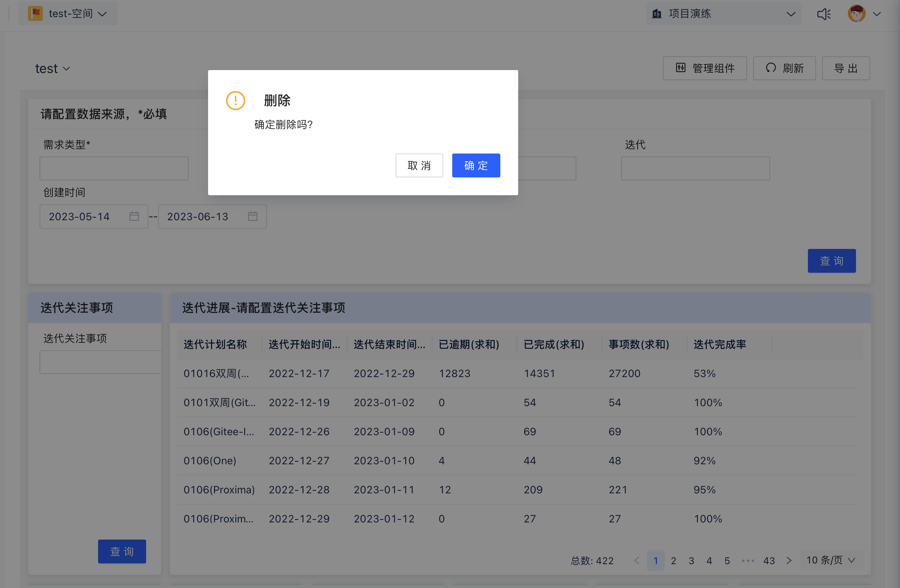This screenshot has height=588, width=900.
Task: Click the 管理组件 button
Action: [x=705, y=68]
